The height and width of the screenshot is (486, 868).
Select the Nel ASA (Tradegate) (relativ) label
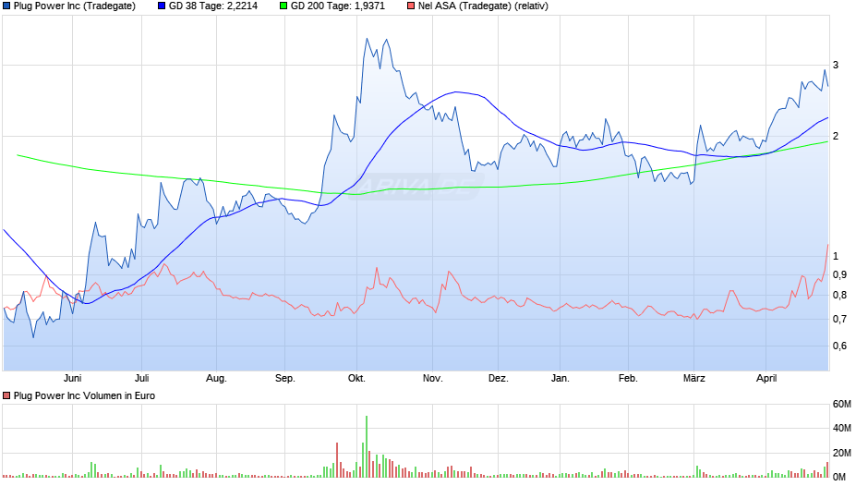coord(483,6)
